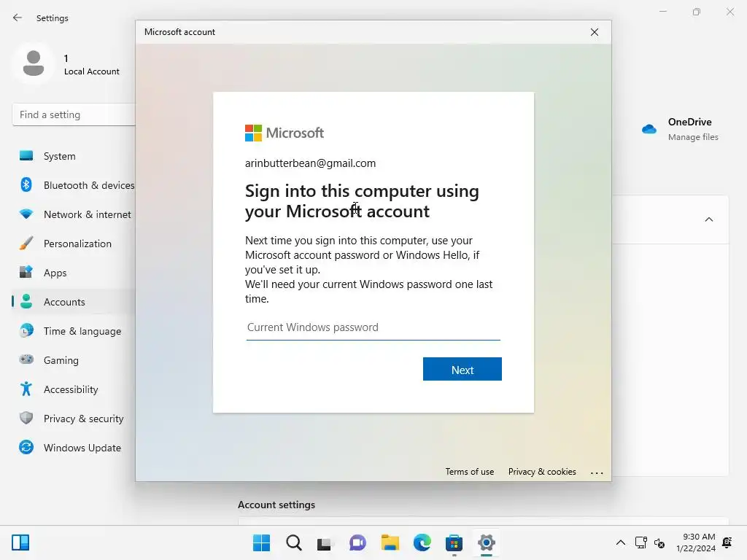Click the Settings gear taskbar icon
The image size is (747, 560).
(x=487, y=542)
